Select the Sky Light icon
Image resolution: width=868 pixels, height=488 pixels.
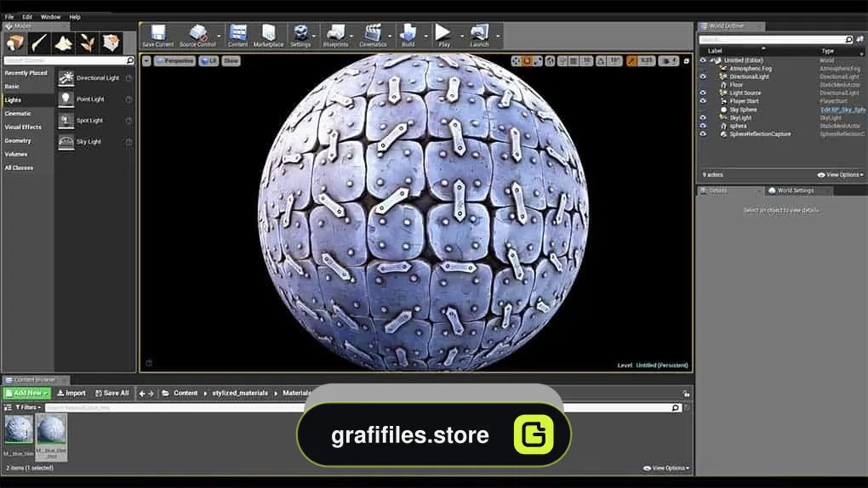66,142
